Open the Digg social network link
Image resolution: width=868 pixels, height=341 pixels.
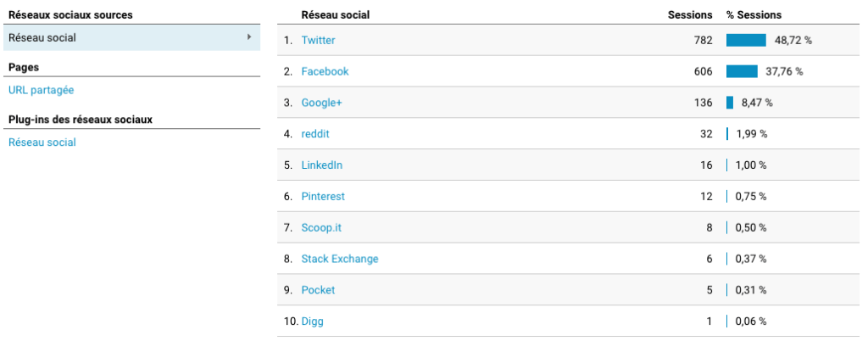(x=312, y=321)
